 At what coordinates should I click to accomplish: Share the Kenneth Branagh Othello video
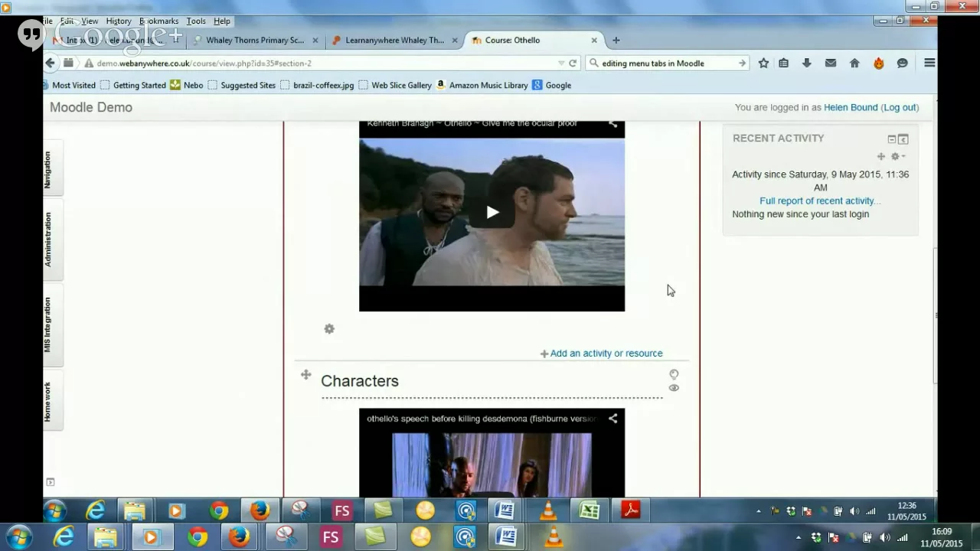[x=613, y=124]
